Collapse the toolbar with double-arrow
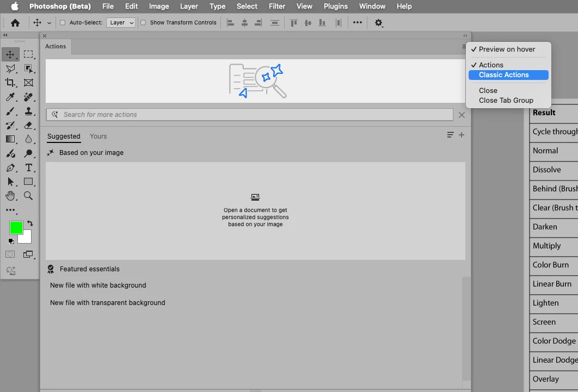 [x=5, y=35]
